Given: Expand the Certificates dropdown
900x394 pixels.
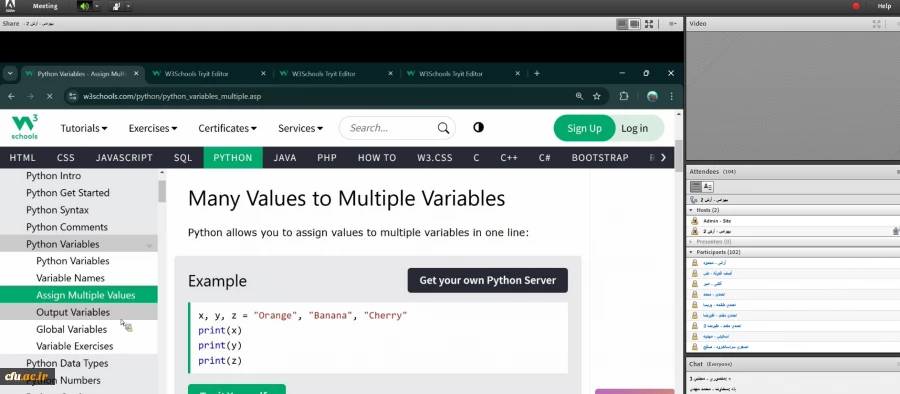Looking at the screenshot, I should click(x=227, y=128).
